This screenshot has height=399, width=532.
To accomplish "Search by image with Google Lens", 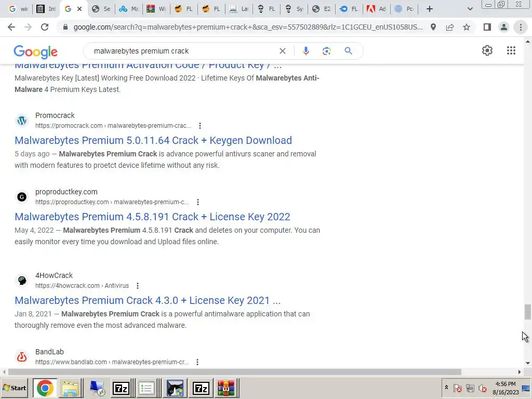I will 326,51.
